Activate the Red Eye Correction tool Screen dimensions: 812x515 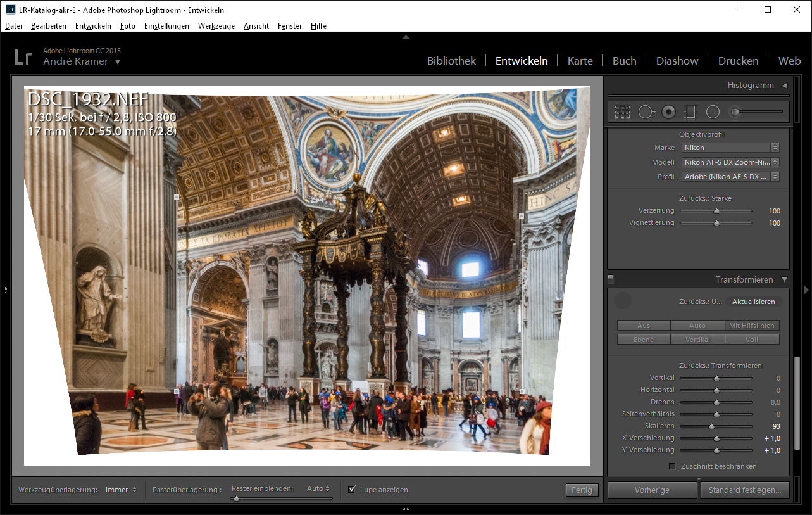[668, 112]
